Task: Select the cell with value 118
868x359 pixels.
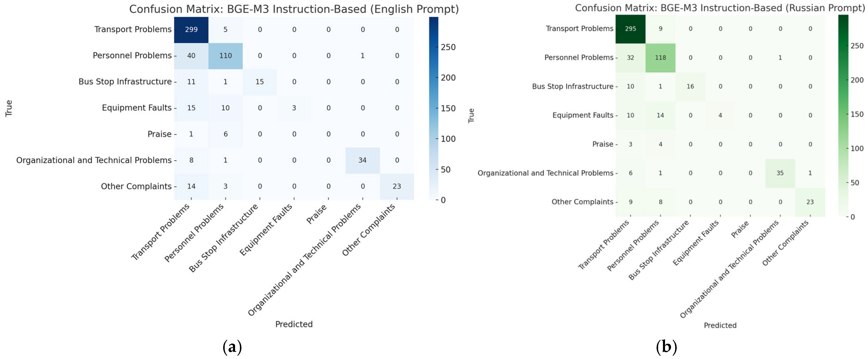Action: coord(660,58)
